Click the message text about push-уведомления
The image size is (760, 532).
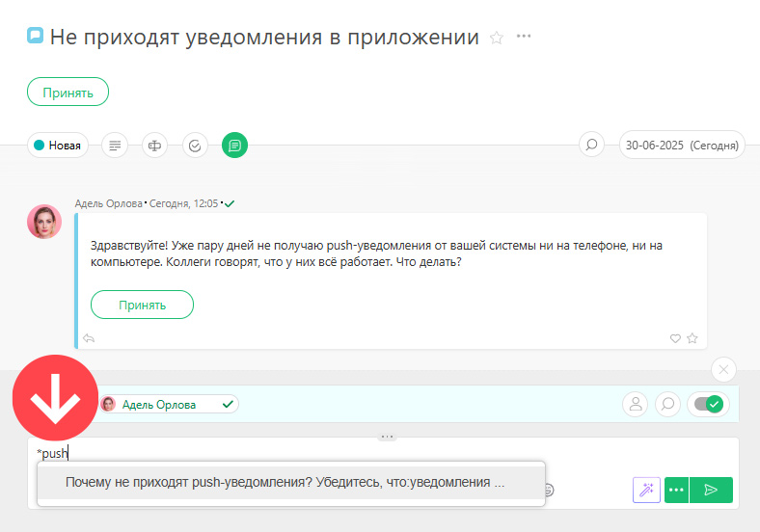click(376, 253)
